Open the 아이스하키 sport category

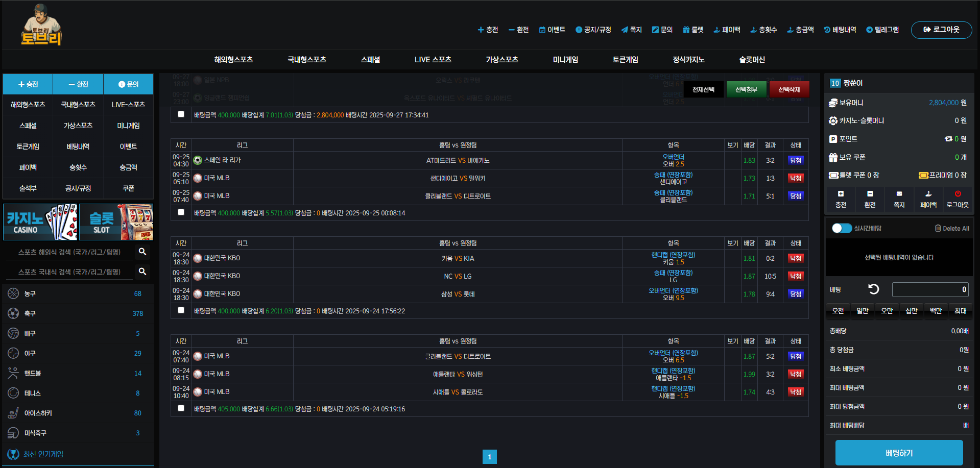pyautogui.click(x=38, y=413)
